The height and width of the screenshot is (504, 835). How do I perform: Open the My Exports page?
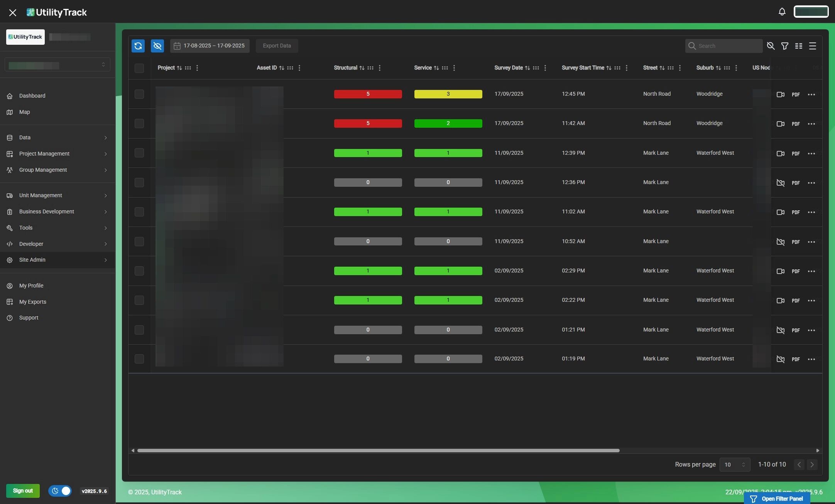click(32, 302)
